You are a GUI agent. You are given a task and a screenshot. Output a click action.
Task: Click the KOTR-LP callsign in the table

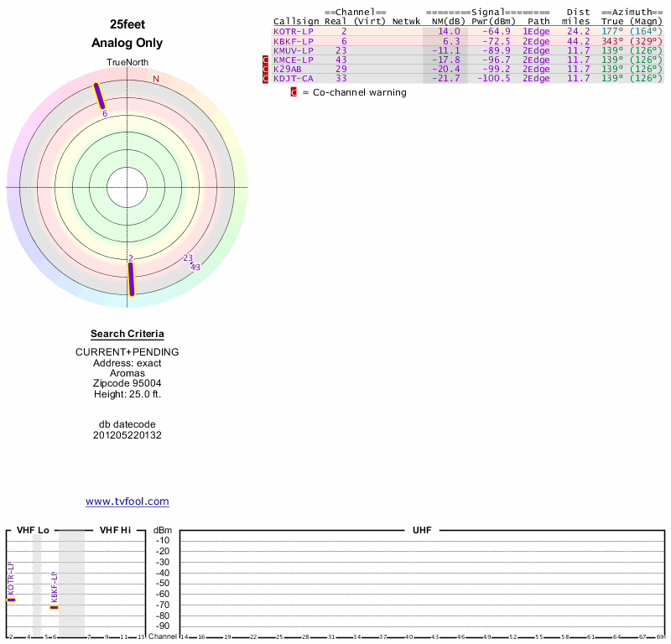pyautogui.click(x=293, y=31)
